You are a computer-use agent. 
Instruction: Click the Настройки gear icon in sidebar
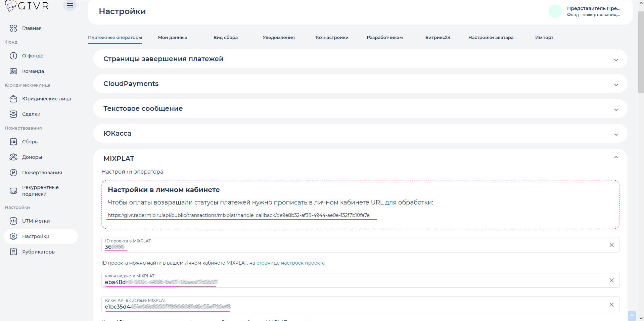(13, 236)
